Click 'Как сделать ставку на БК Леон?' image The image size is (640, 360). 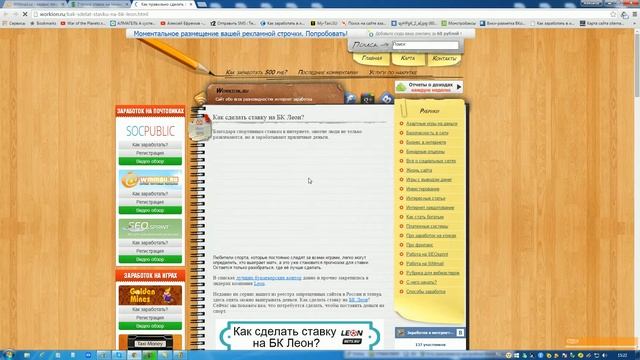[300, 336]
